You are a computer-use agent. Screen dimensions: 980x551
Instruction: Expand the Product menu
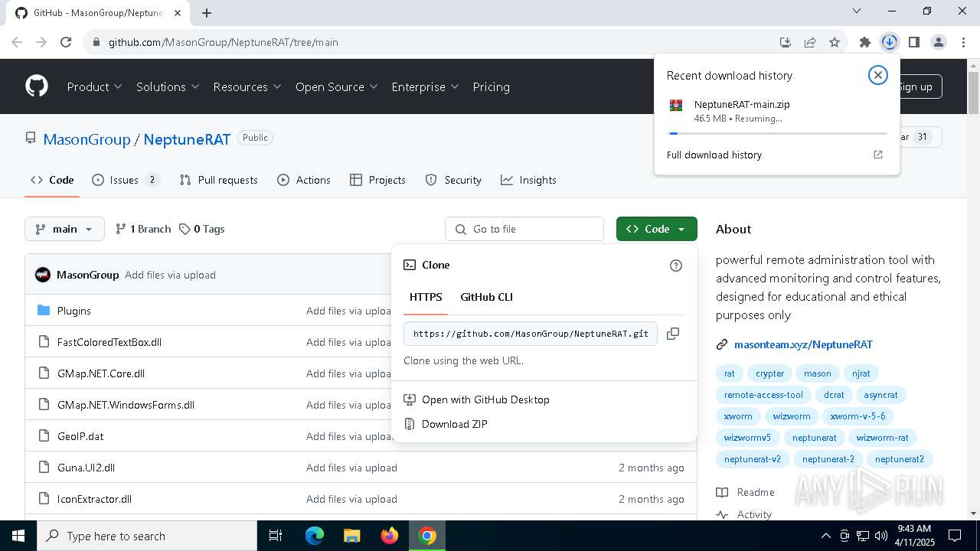(x=94, y=86)
